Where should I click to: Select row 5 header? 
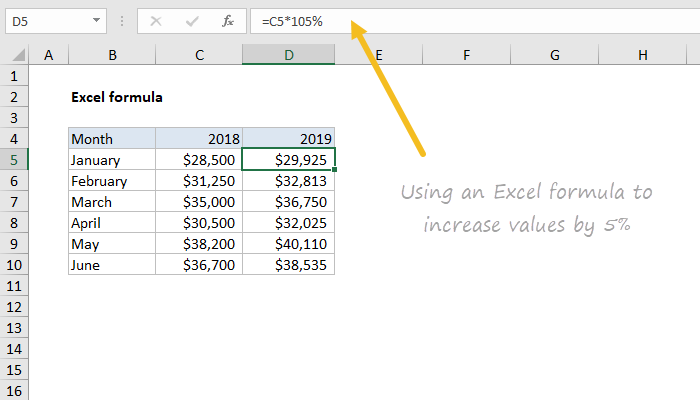(x=14, y=159)
